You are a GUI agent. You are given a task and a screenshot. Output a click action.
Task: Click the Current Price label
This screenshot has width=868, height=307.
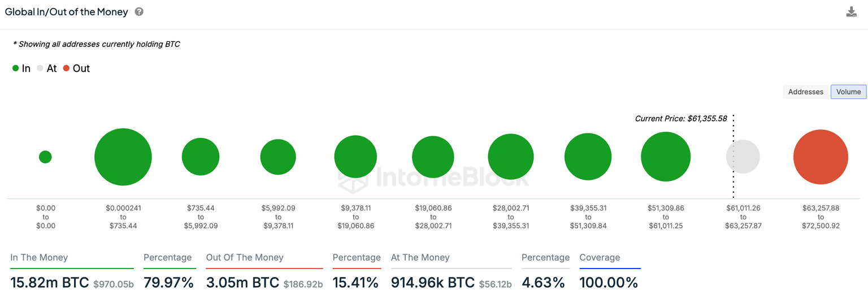coord(680,119)
